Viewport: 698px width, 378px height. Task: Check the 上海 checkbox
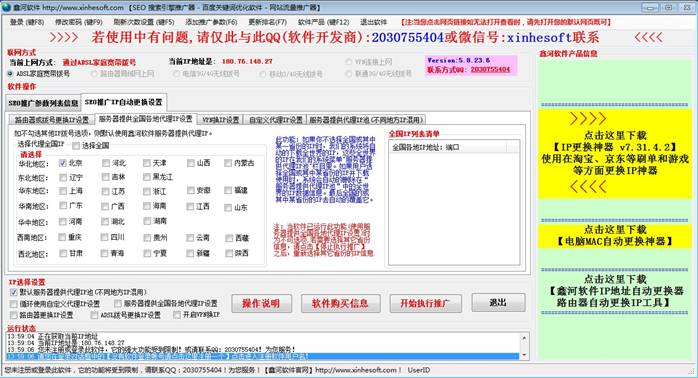pos(63,191)
